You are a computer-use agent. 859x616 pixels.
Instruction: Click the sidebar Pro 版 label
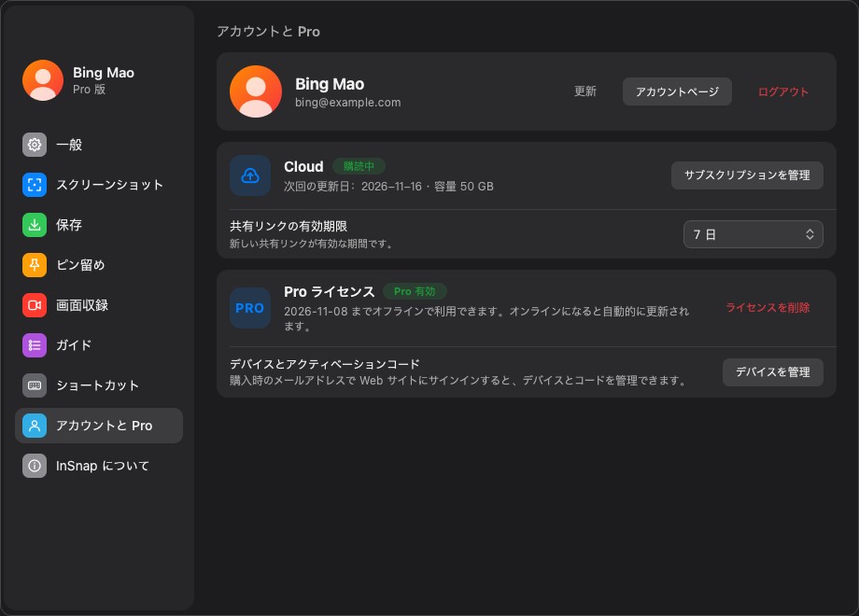90,90
